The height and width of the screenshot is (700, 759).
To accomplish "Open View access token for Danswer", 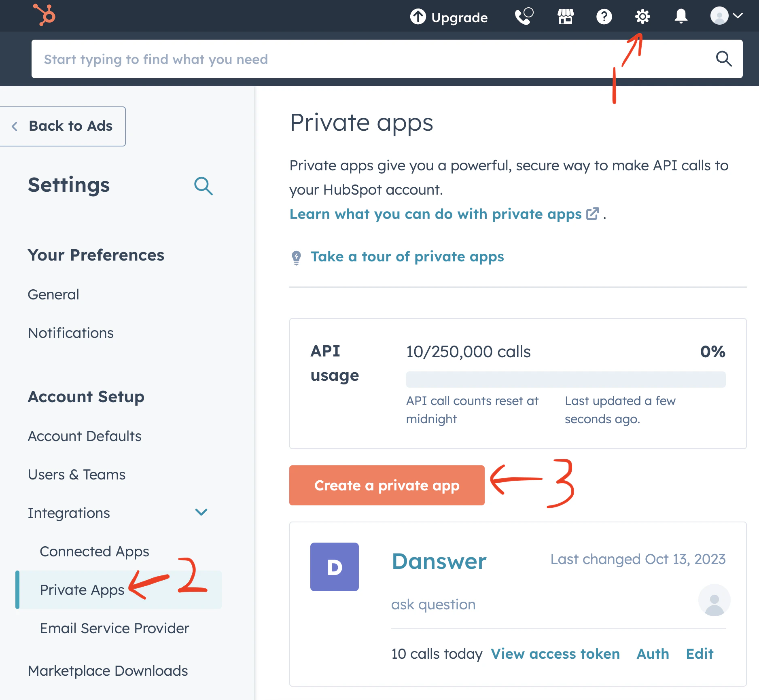I will [555, 654].
